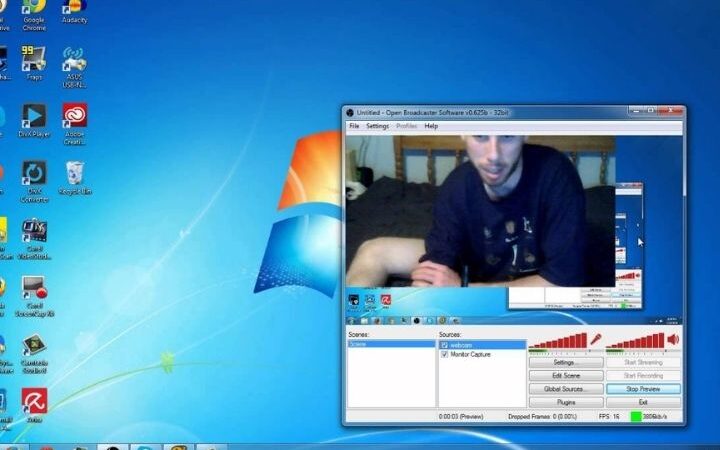Screen dimensions: 720x450
Task: Select the Fraps desktop icon
Action: (34, 63)
